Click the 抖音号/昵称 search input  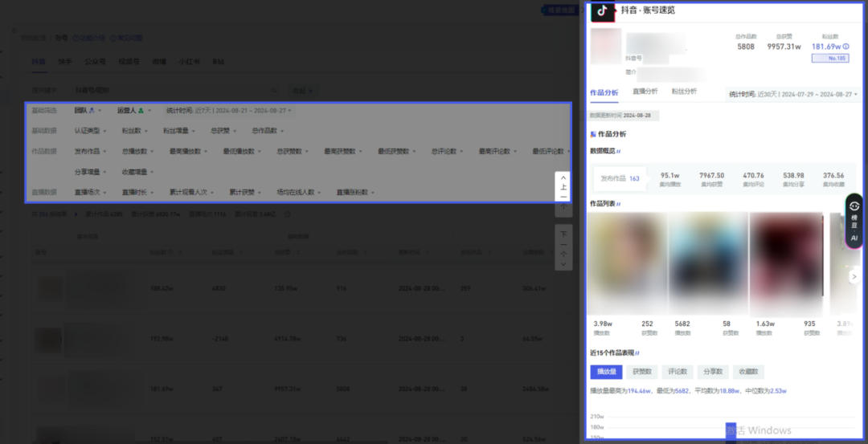click(x=175, y=90)
